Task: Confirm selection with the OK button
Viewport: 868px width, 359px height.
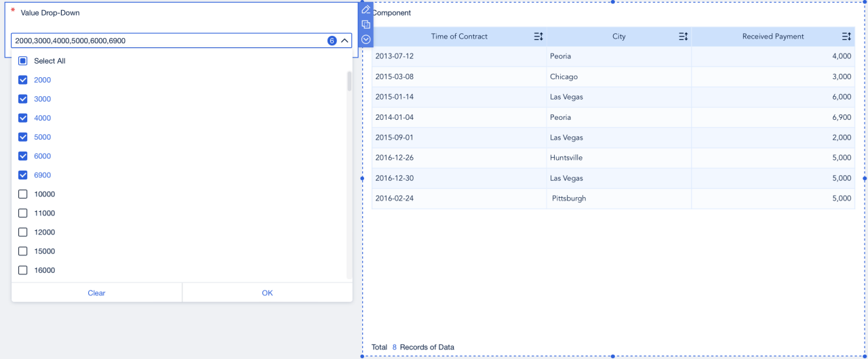Action: pyautogui.click(x=267, y=293)
